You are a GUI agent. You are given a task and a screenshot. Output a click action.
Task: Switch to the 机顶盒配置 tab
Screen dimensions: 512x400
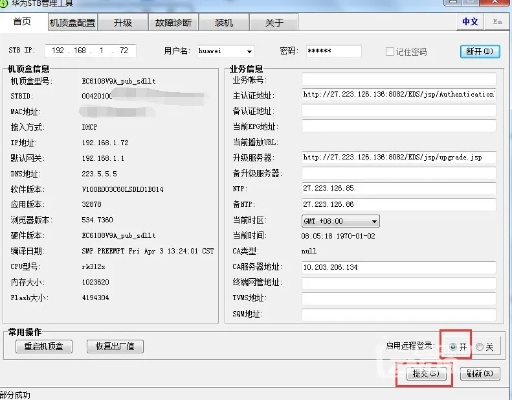[x=72, y=23]
